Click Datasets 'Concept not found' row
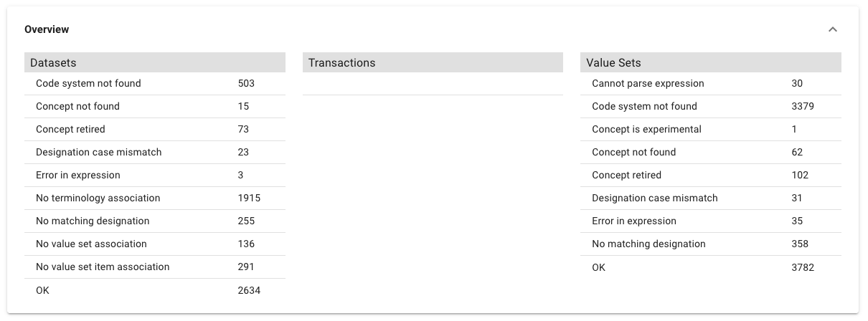The image size is (868, 321). [x=77, y=106]
